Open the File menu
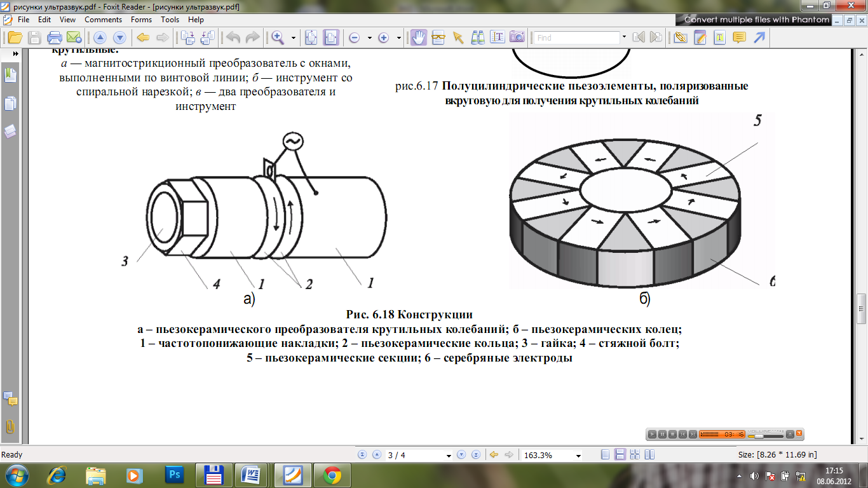868x488 pixels. click(24, 20)
